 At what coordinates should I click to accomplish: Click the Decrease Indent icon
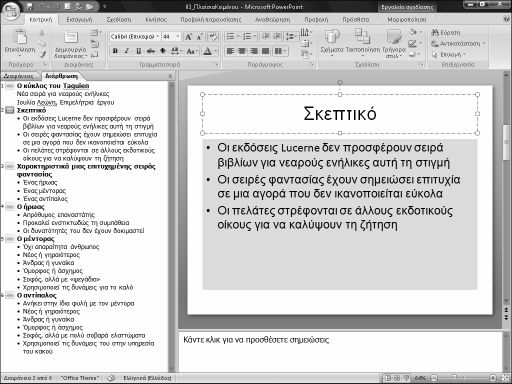tap(266, 36)
